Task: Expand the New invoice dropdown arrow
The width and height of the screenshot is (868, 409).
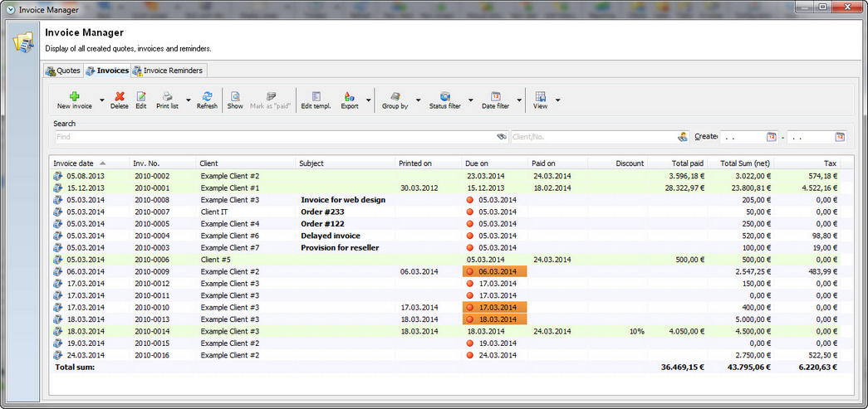Action: click(102, 100)
